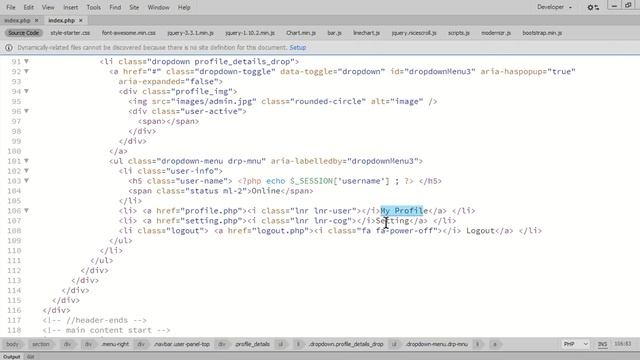Open jquery-1.10.2.min.js related file
640x360 pixels.
point(250,33)
